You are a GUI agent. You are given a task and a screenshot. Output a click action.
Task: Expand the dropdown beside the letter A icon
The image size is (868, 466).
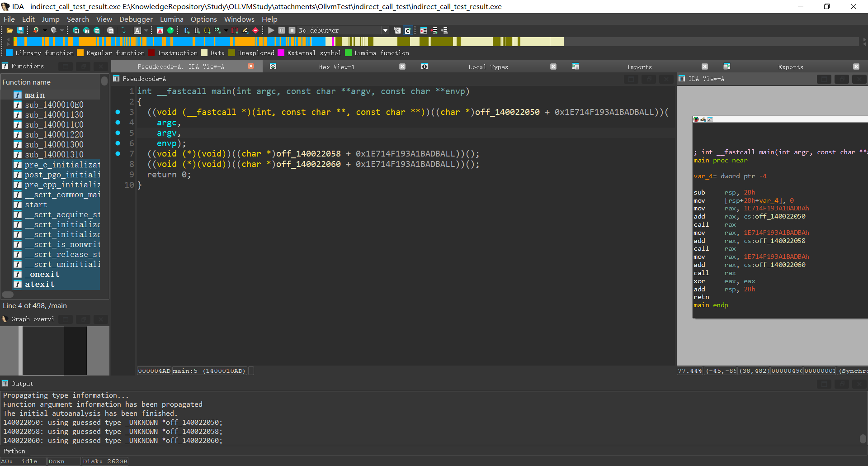[146, 30]
